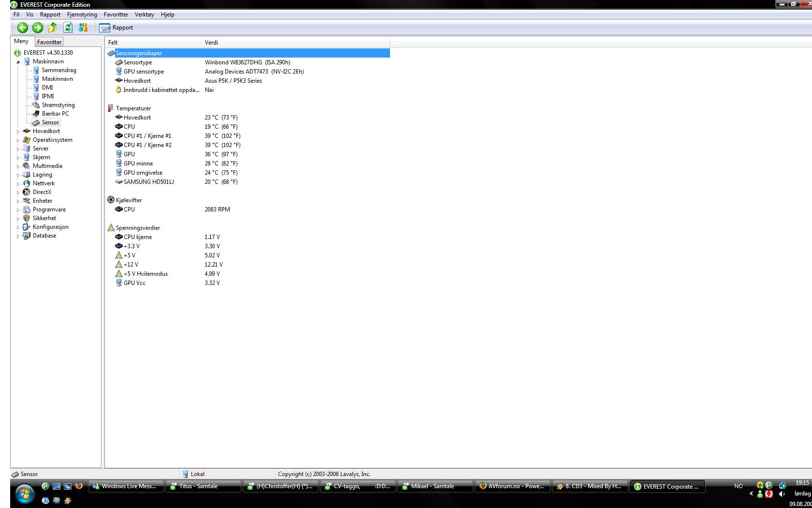The height and width of the screenshot is (508, 812).
Task: Expand the Nettverk tree node
Action: 18,184
